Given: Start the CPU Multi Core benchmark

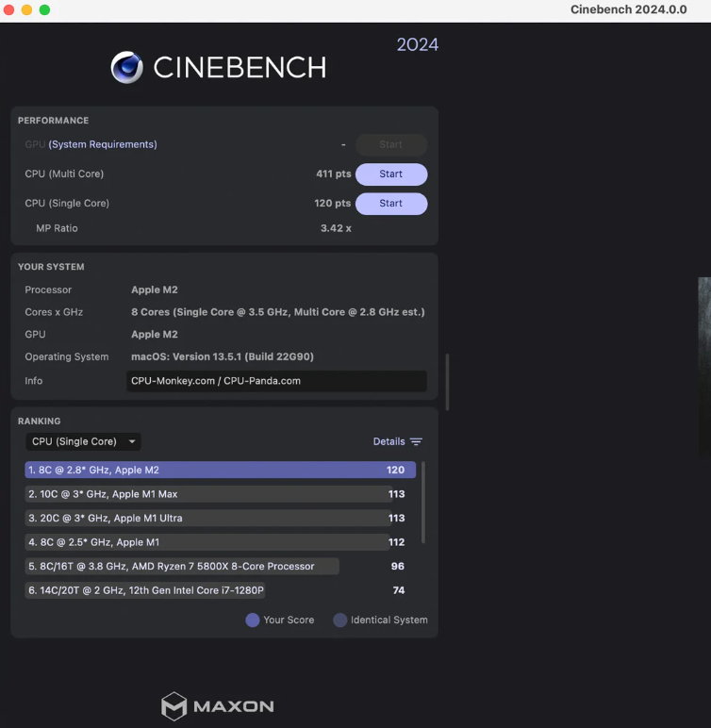Looking at the screenshot, I should (x=390, y=174).
